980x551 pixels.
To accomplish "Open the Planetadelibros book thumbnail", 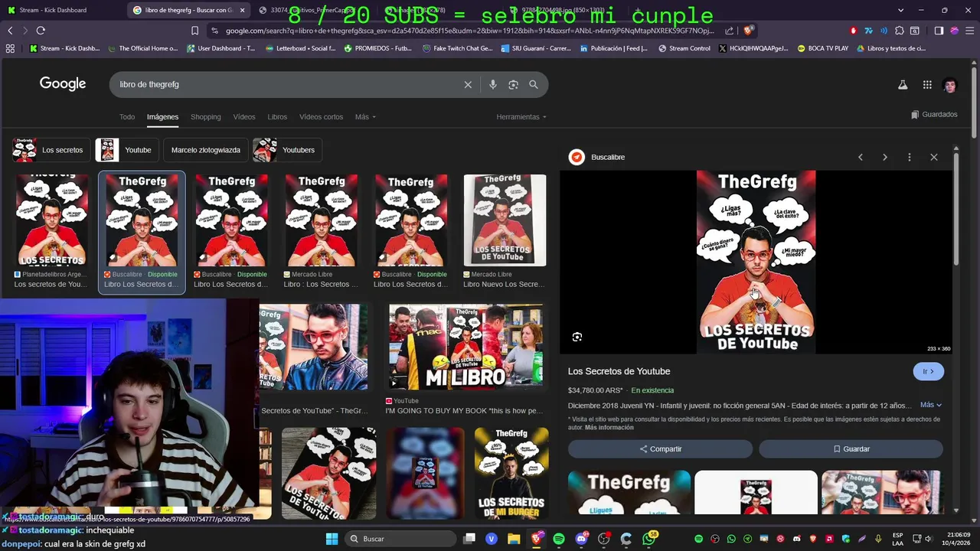I will 52,220.
